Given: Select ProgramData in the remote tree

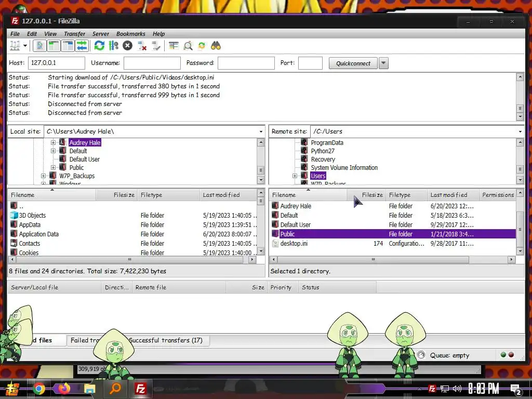Looking at the screenshot, I should (327, 142).
